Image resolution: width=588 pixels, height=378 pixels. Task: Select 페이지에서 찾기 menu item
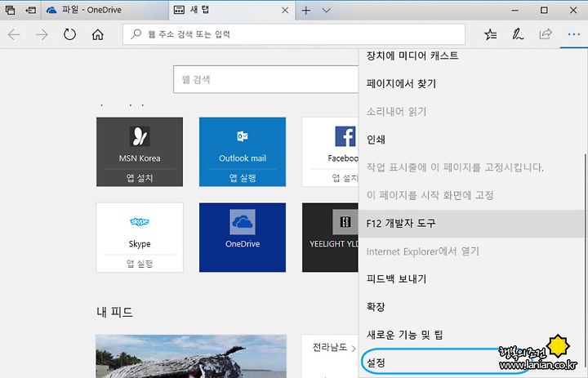(471, 83)
